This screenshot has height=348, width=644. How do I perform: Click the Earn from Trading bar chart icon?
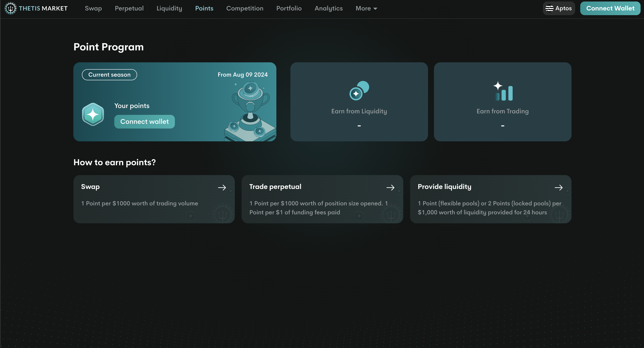[x=503, y=91]
